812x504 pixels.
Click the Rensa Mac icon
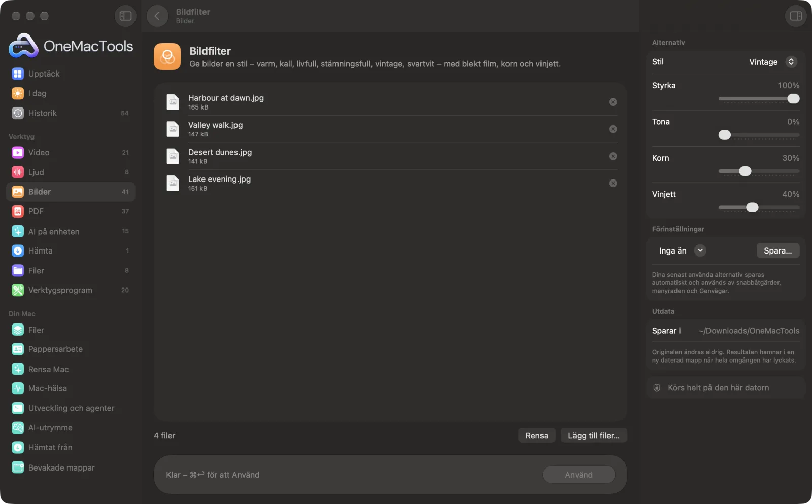tap(18, 369)
